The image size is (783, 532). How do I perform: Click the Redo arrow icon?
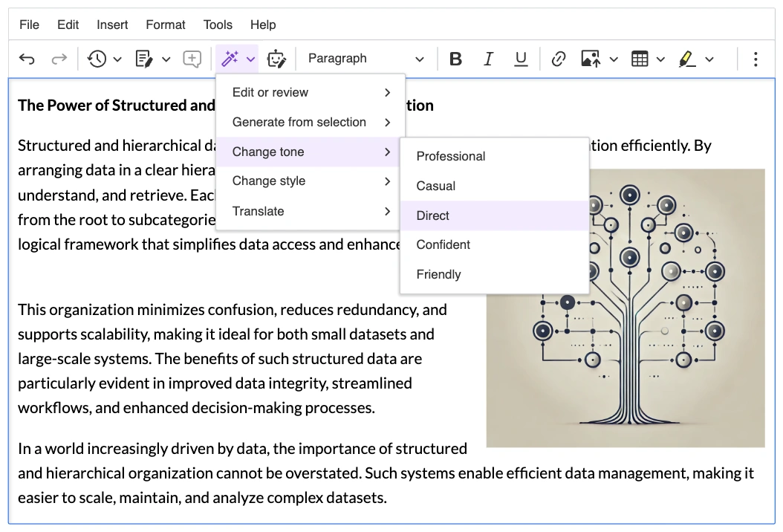(x=59, y=59)
